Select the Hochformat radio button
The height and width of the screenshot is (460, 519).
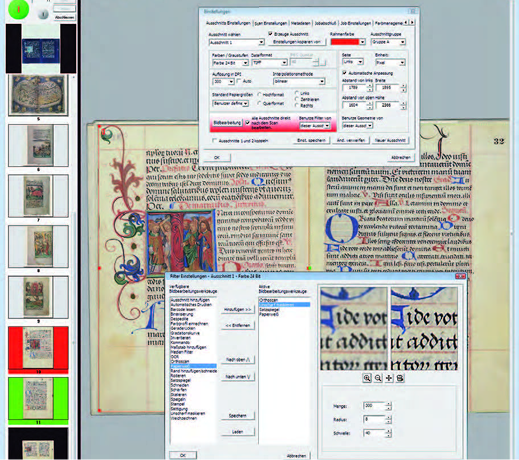click(259, 95)
